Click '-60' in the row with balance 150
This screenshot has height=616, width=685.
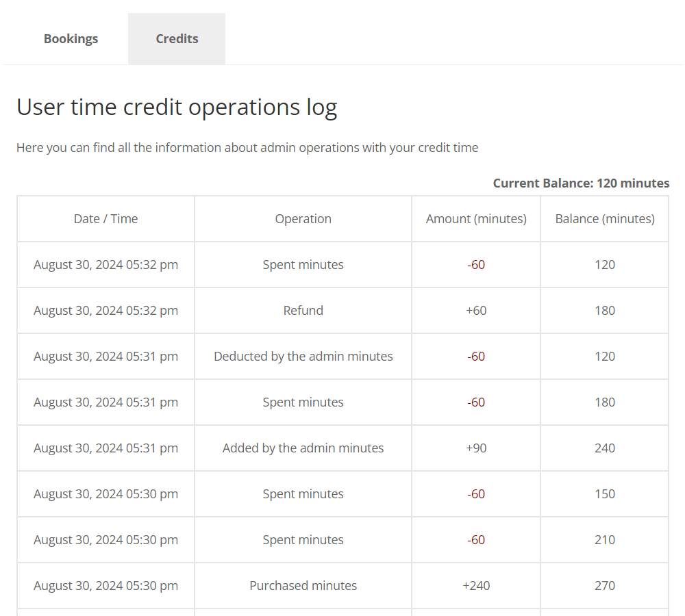476,493
